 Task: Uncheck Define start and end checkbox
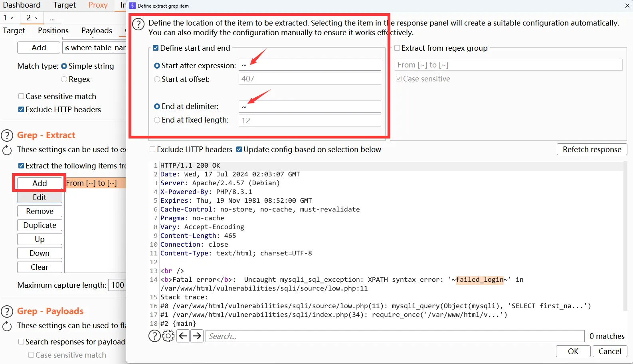[x=156, y=48]
